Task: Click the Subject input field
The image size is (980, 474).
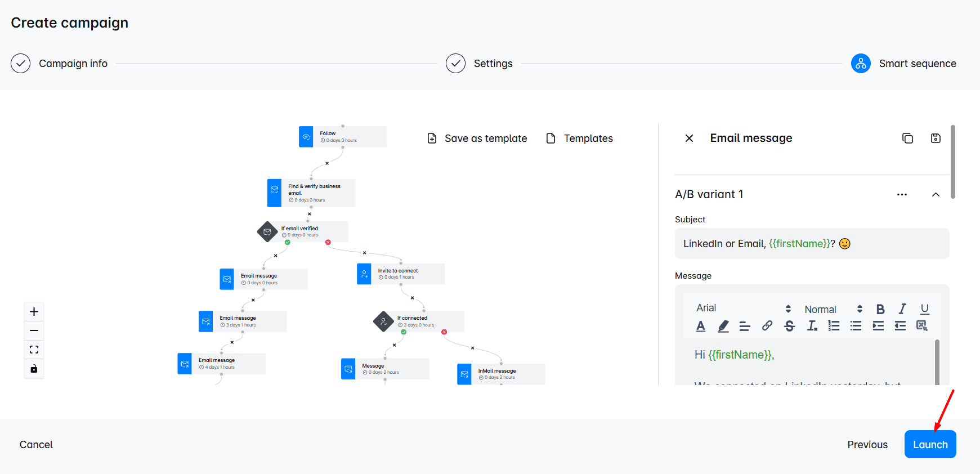Action: (812, 243)
